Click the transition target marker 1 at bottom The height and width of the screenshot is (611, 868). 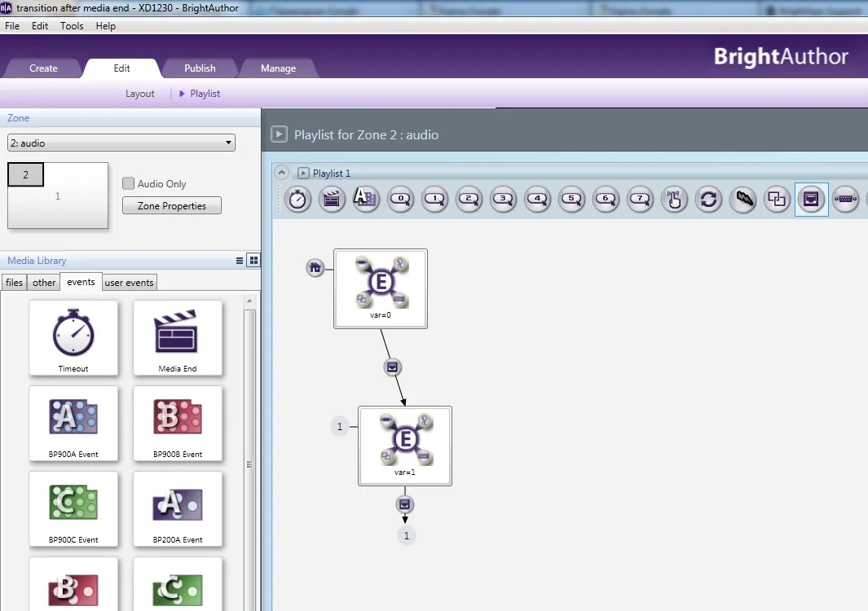pos(407,535)
